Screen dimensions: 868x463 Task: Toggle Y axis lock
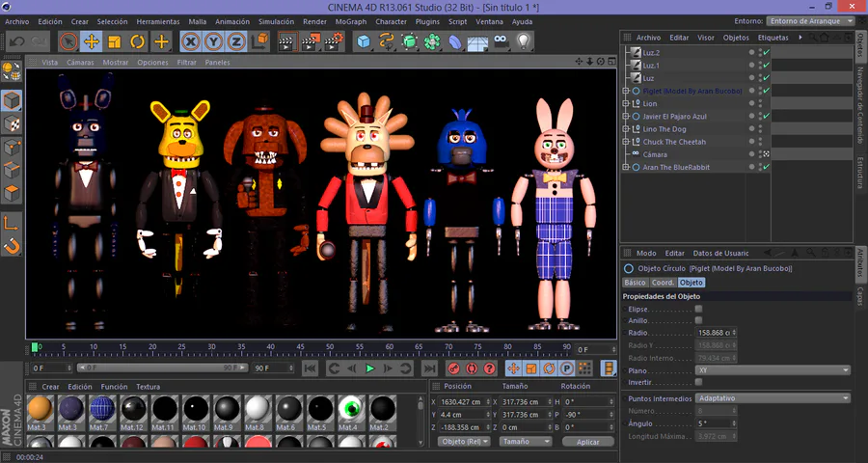point(213,41)
